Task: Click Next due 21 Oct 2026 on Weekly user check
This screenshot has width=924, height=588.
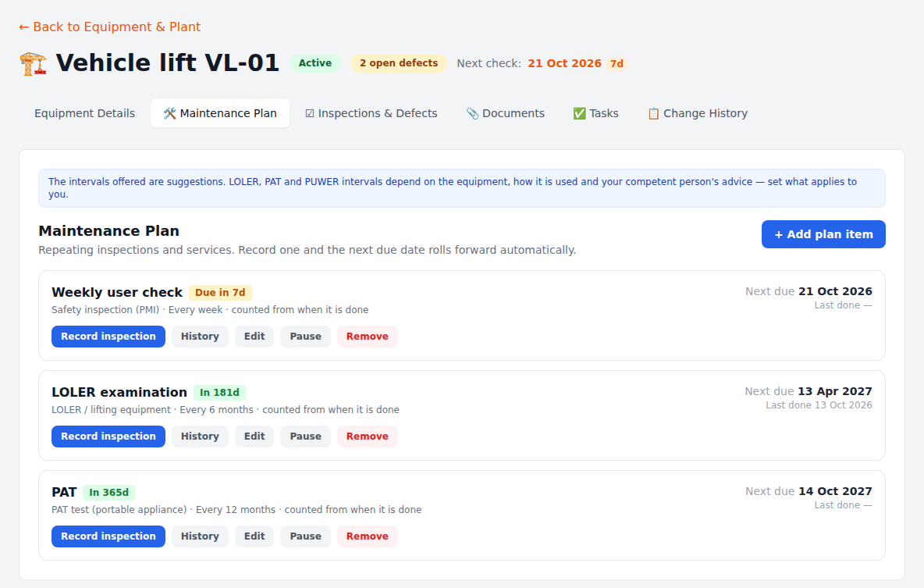Action: click(x=808, y=291)
